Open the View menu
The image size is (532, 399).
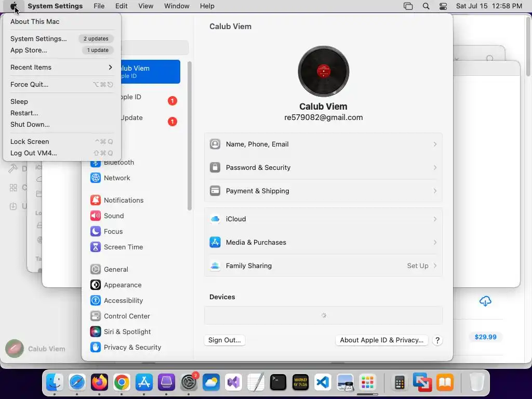[x=145, y=6]
